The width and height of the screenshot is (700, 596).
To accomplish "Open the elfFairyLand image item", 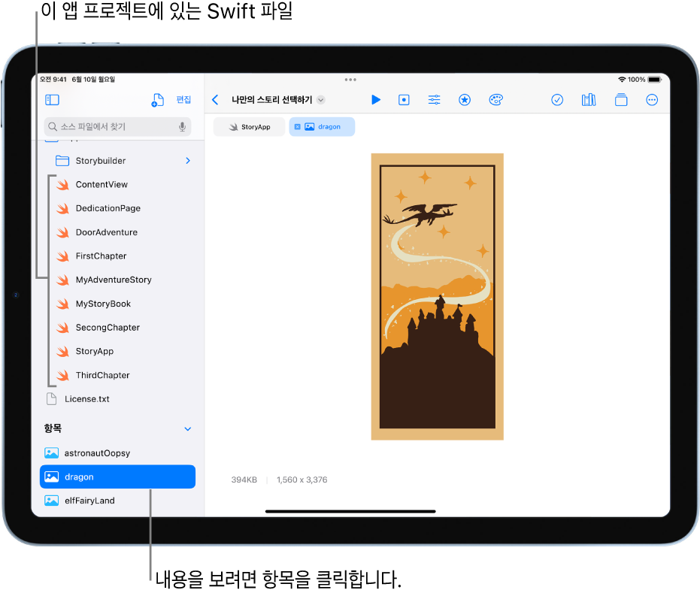I will tap(117, 501).
